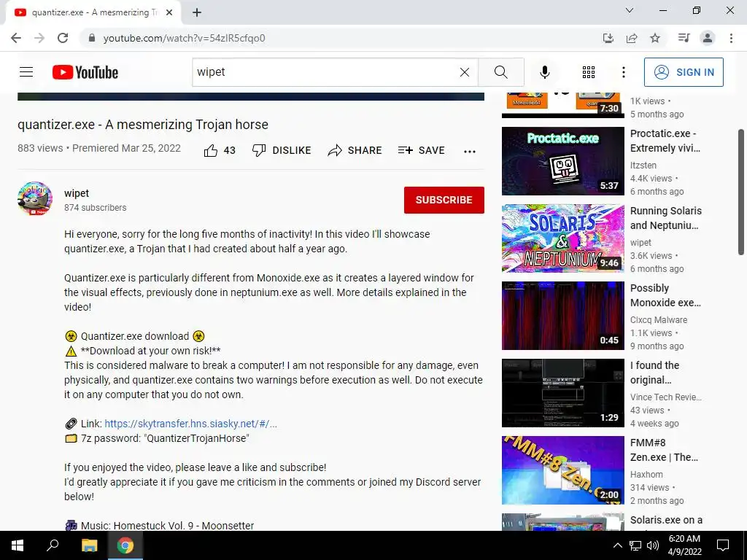Click the address bar URL
This screenshot has height=560, width=747.
coord(184,38)
